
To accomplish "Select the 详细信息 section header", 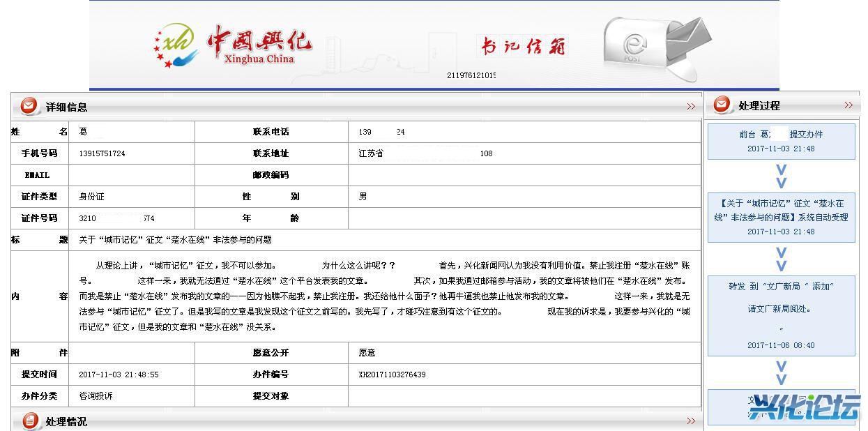I will pos(67,107).
